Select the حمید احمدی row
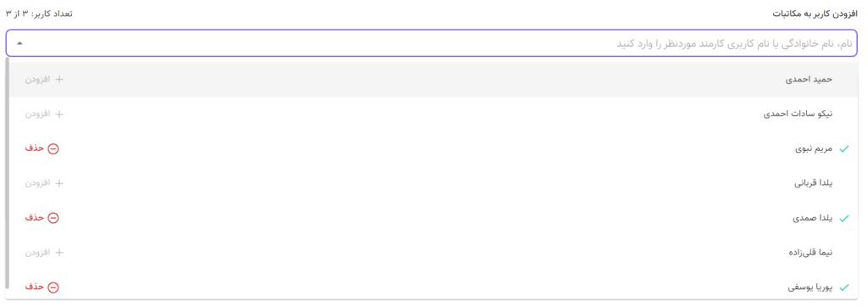Screen dimensions: 868x307 [433, 79]
